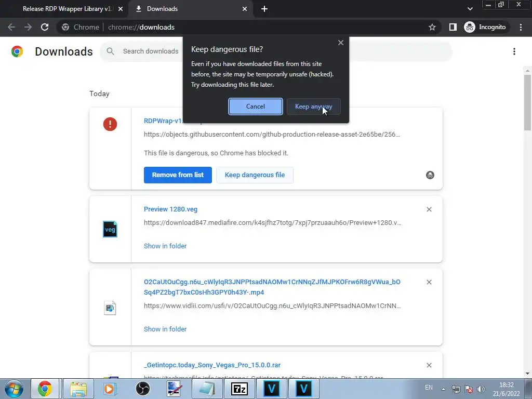Viewport: 532px width, 399px height.
Task: Click incognito badge on RDPWrap card
Action: (430, 175)
